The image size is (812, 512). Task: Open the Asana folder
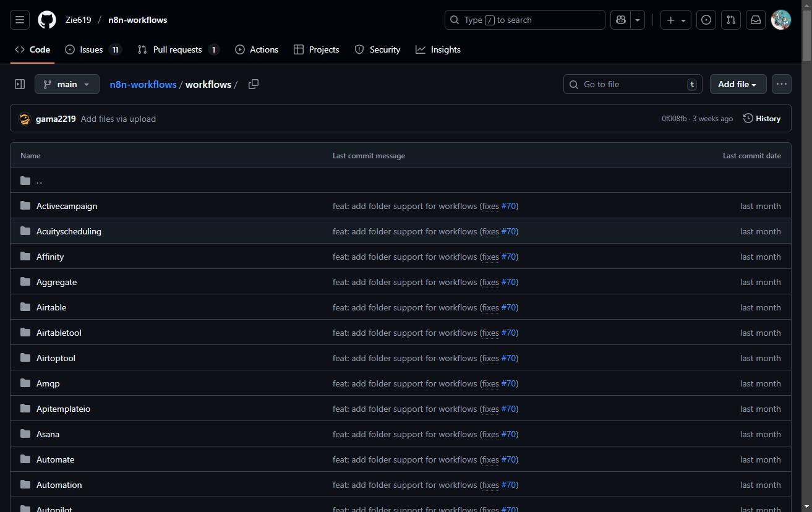tap(48, 434)
